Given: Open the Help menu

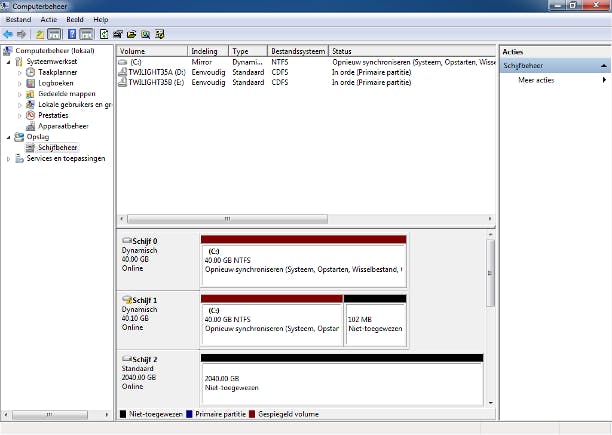Looking at the screenshot, I should click(101, 20).
